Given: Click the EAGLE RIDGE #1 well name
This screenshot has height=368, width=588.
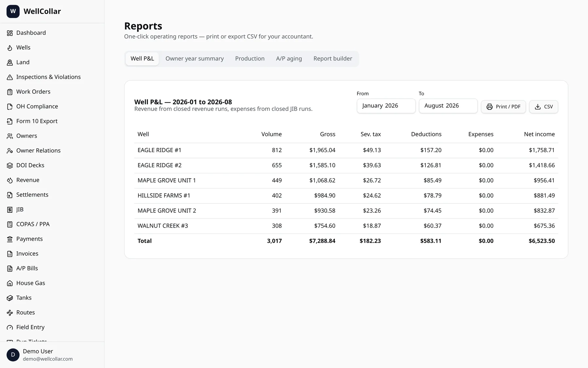Looking at the screenshot, I should [x=159, y=150].
